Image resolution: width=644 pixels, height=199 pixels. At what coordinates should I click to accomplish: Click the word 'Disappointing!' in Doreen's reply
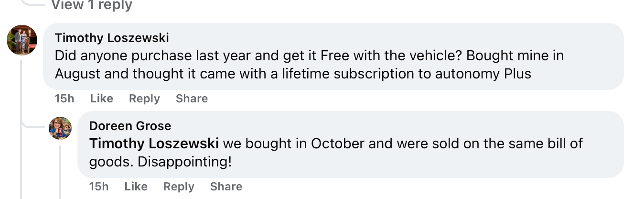184,162
